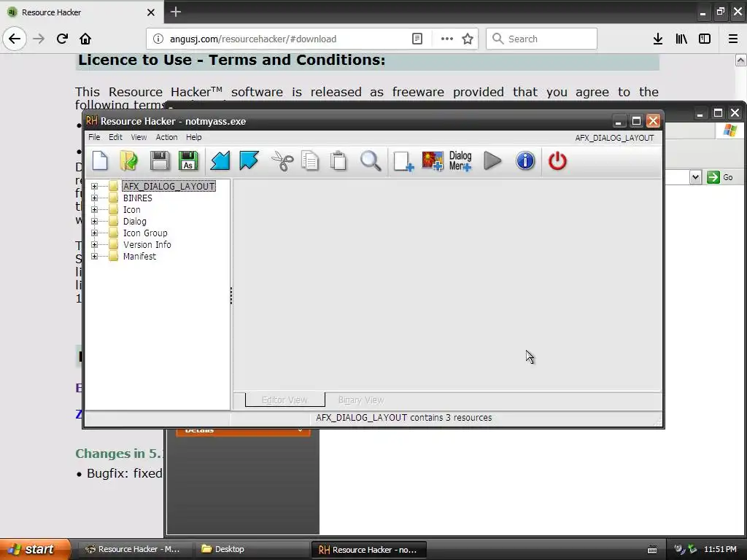Go to Firefox home page
The width and height of the screenshot is (747, 560).
point(85,39)
